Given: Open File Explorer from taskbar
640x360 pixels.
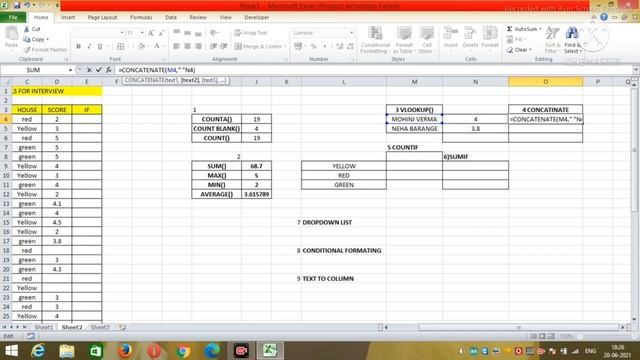Looking at the screenshot, I should pyautogui.click(x=67, y=351).
